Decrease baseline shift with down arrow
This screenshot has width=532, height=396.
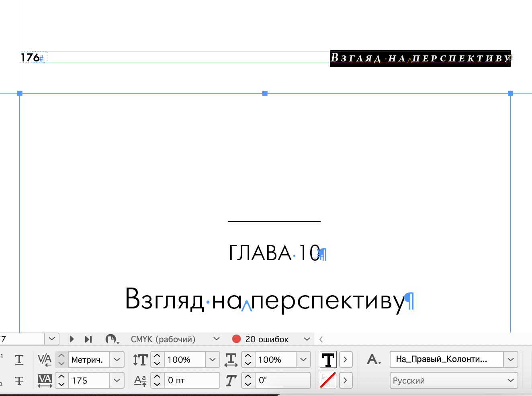pyautogui.click(x=157, y=384)
